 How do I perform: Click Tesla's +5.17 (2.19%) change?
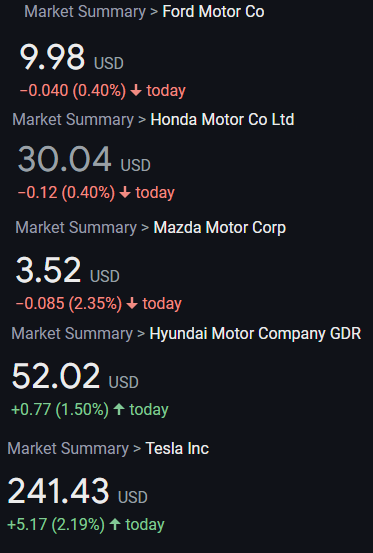pos(56,524)
